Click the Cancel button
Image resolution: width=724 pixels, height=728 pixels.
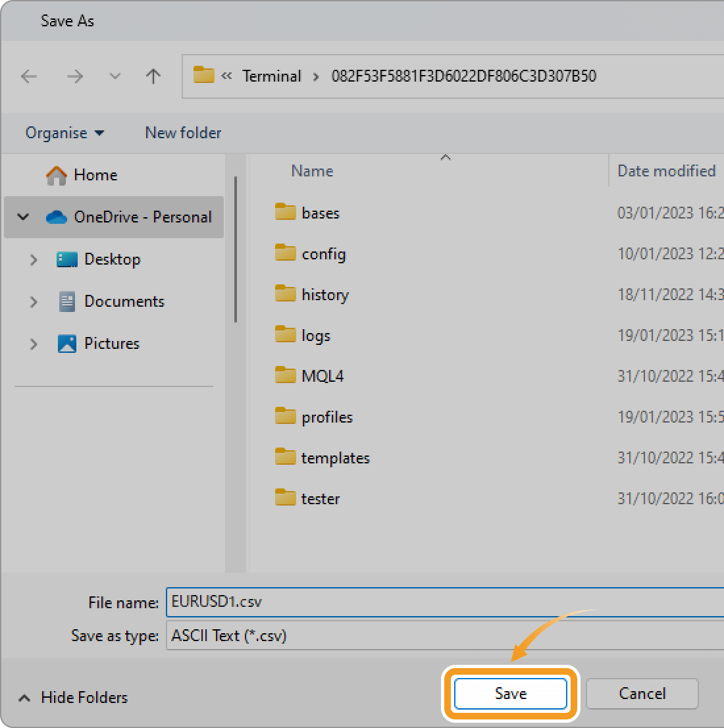click(x=642, y=694)
